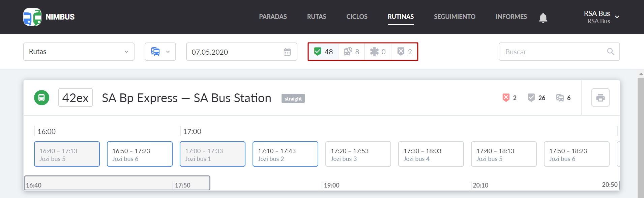Select the 17:10 – 17:43 Jozi bus 2 ride
The image size is (644, 198).
point(285,154)
